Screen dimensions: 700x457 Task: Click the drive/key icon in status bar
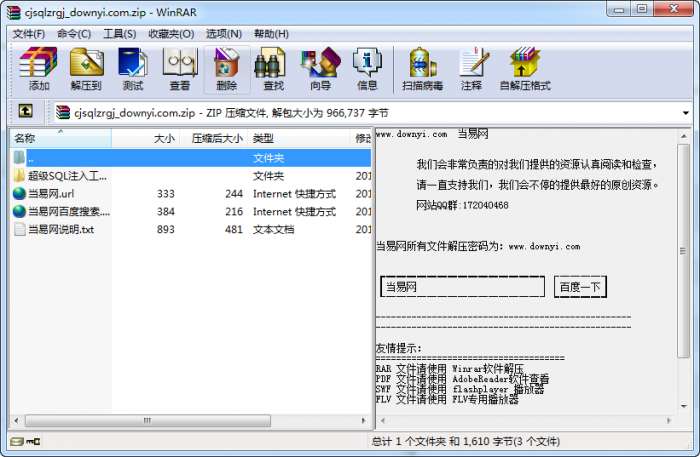[x=25, y=441]
